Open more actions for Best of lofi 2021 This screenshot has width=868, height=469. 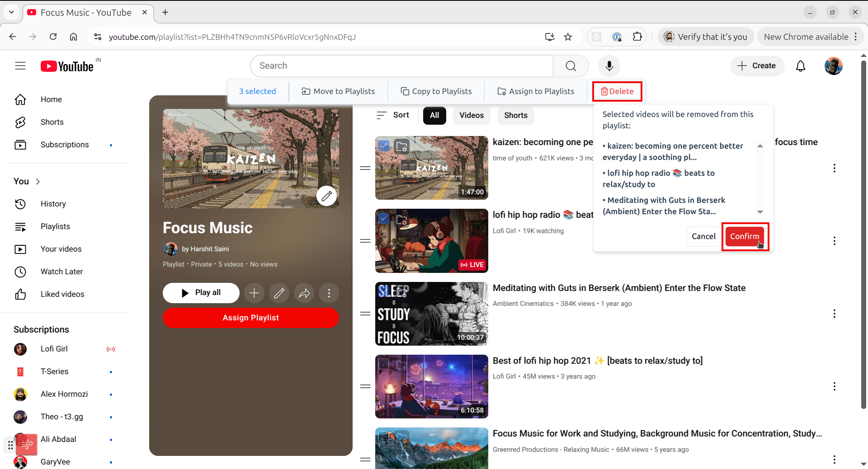click(834, 386)
